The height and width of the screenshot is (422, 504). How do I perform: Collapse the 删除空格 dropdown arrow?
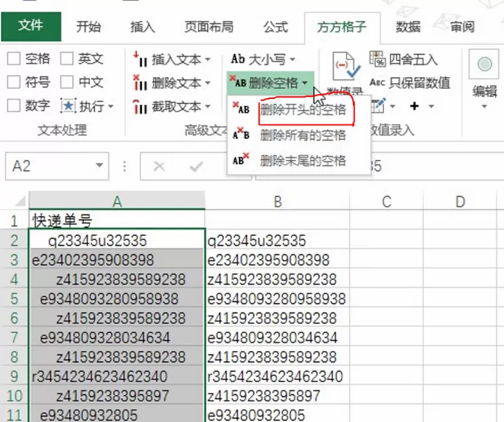point(304,83)
